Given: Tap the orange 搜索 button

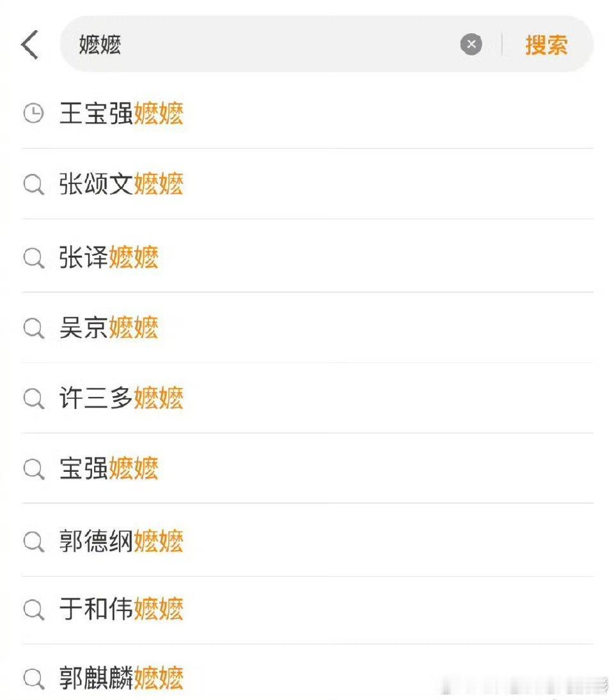Looking at the screenshot, I should 546,45.
